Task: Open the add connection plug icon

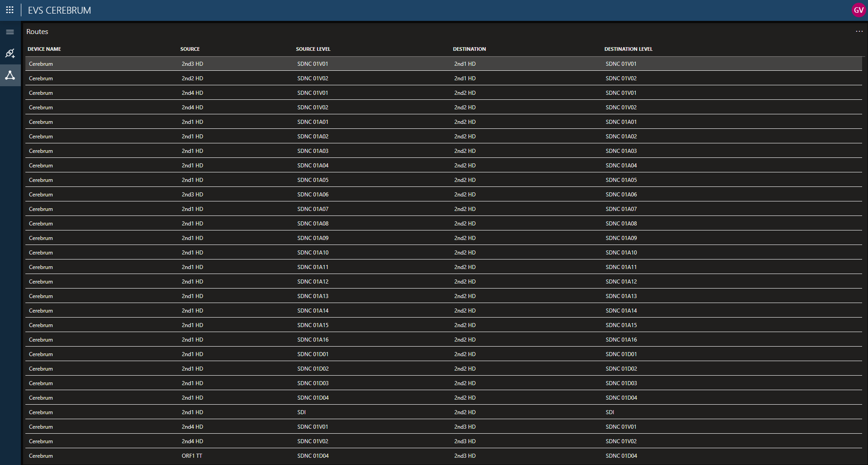Action: pyautogui.click(x=10, y=54)
